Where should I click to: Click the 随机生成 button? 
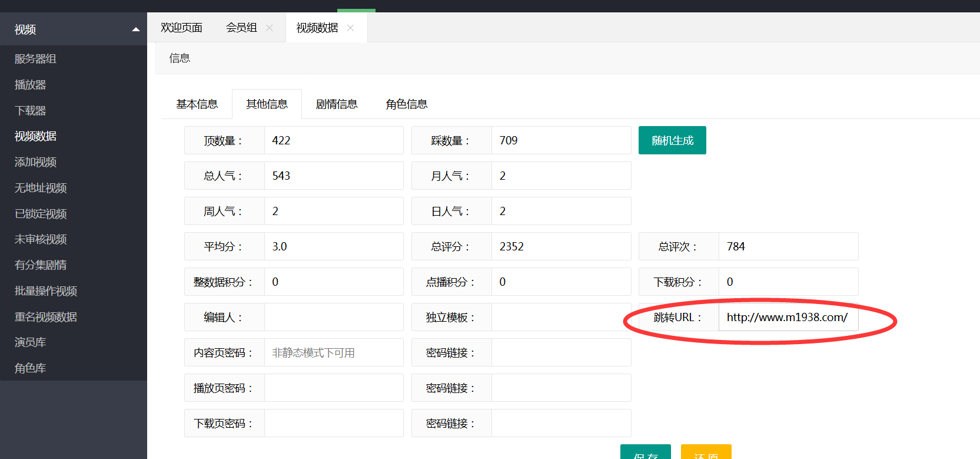(672, 140)
